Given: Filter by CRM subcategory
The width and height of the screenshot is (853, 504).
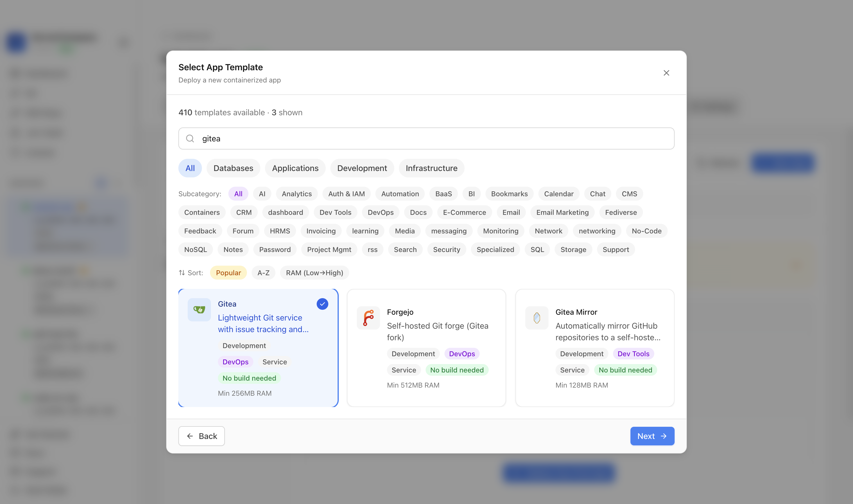Looking at the screenshot, I should [x=244, y=212].
